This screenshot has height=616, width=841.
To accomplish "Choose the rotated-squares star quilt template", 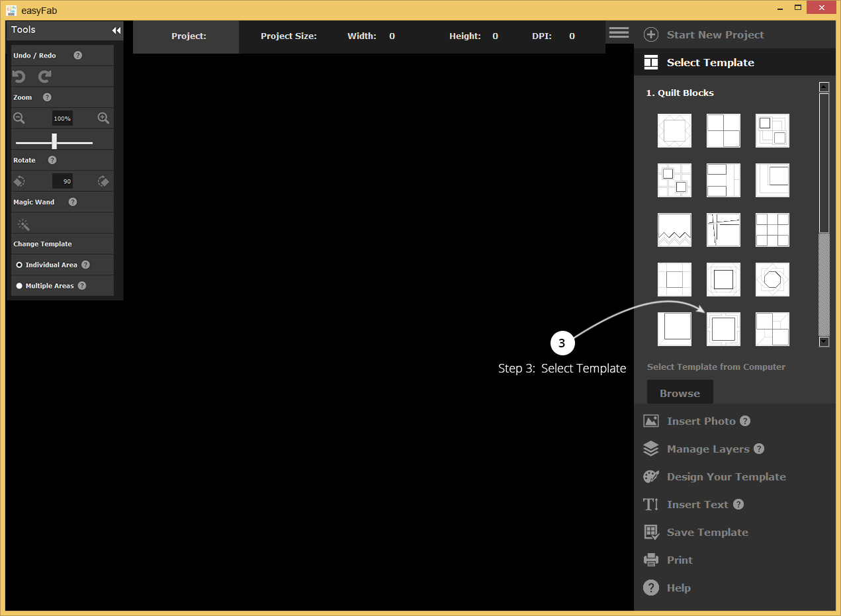I will [x=674, y=130].
